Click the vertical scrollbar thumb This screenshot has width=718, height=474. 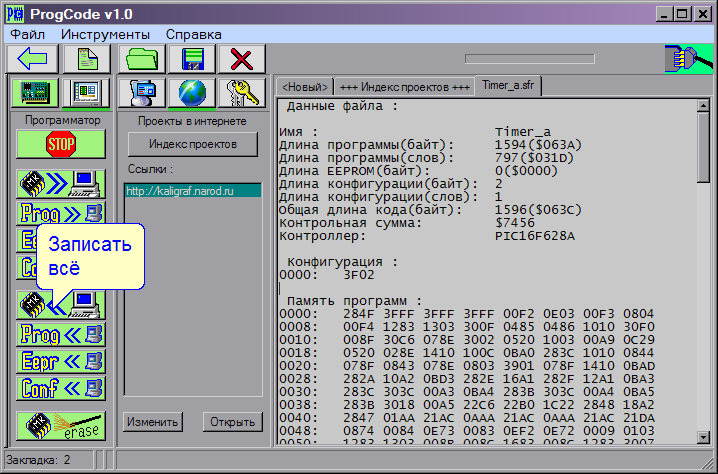tap(703, 147)
